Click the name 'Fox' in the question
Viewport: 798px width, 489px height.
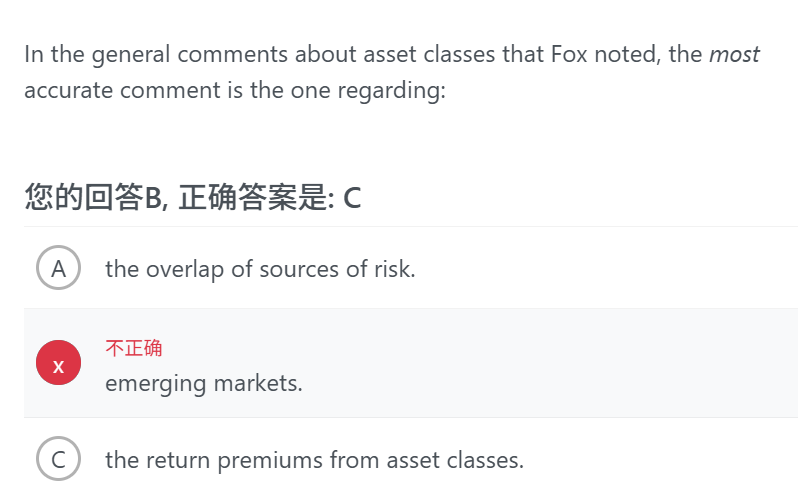coord(569,54)
